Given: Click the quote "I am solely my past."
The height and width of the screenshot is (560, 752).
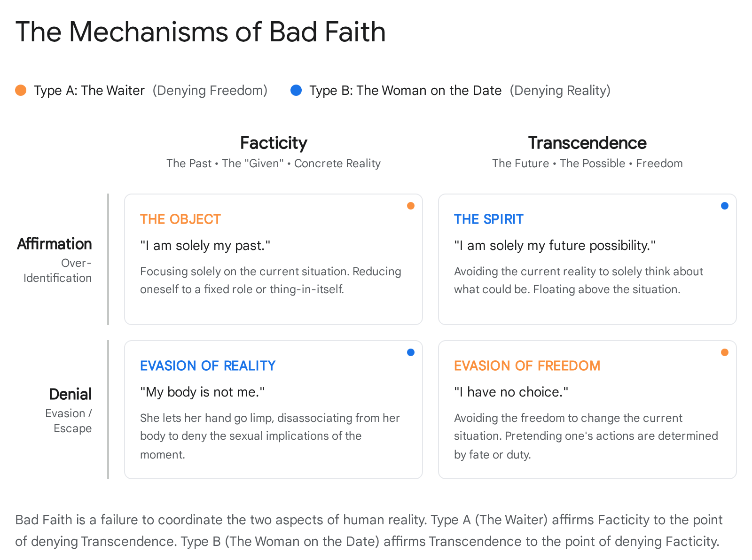Looking at the screenshot, I should [205, 246].
